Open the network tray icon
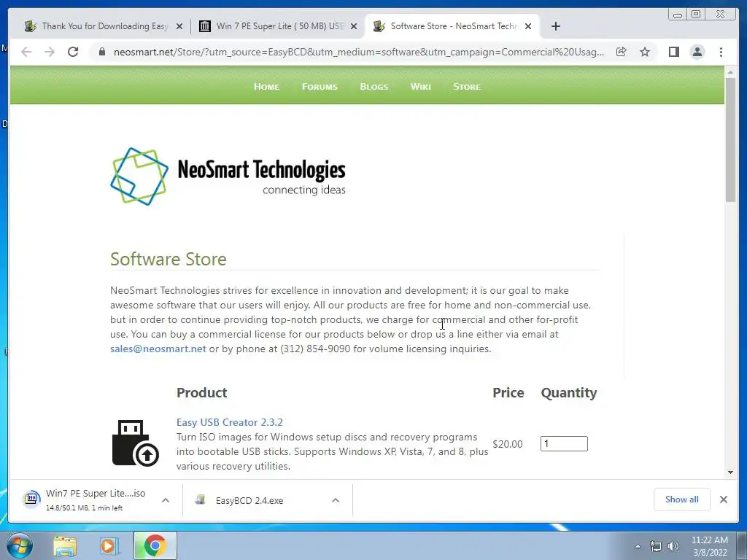747x560 pixels. pos(656,547)
